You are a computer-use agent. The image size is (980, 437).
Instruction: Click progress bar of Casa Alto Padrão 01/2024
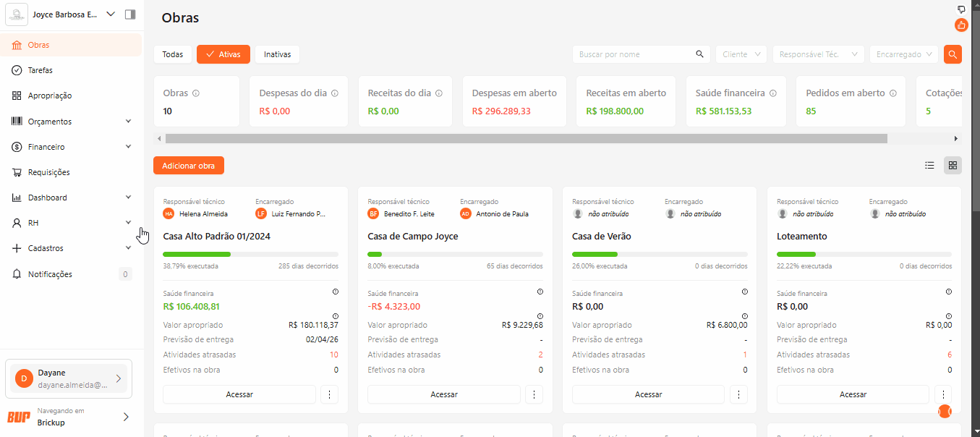[x=250, y=254]
